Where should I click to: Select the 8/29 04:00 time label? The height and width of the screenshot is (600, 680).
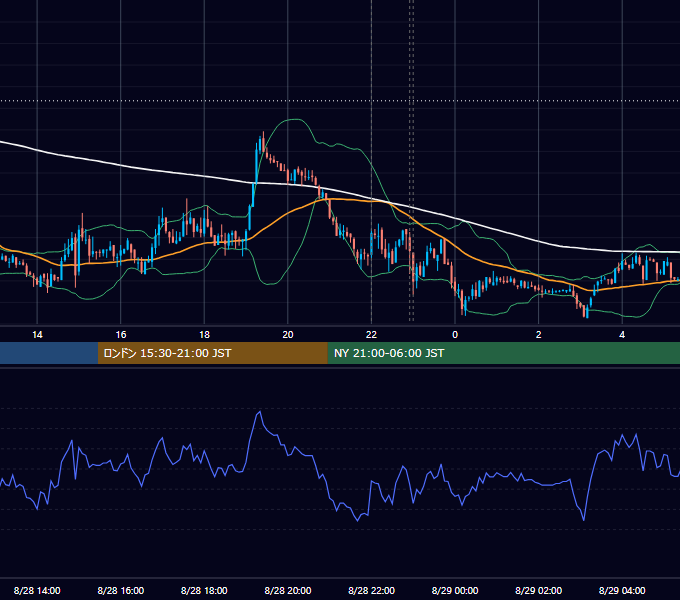point(622,590)
